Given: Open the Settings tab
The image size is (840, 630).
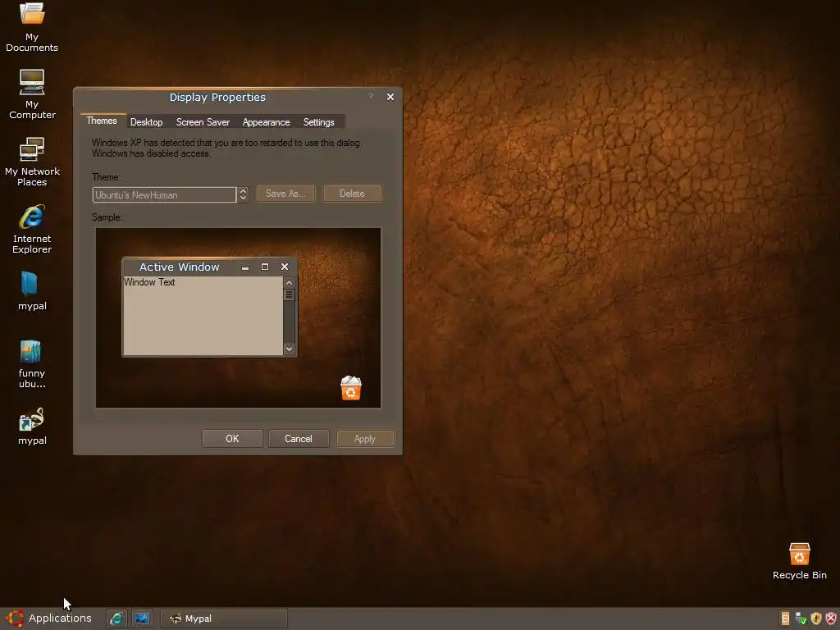Looking at the screenshot, I should click(x=319, y=122).
